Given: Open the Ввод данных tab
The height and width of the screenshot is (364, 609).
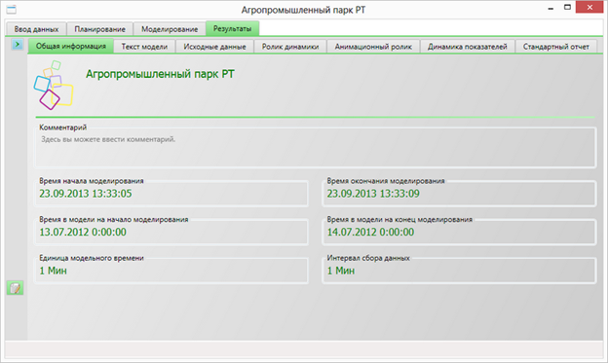Looking at the screenshot, I should point(36,29).
